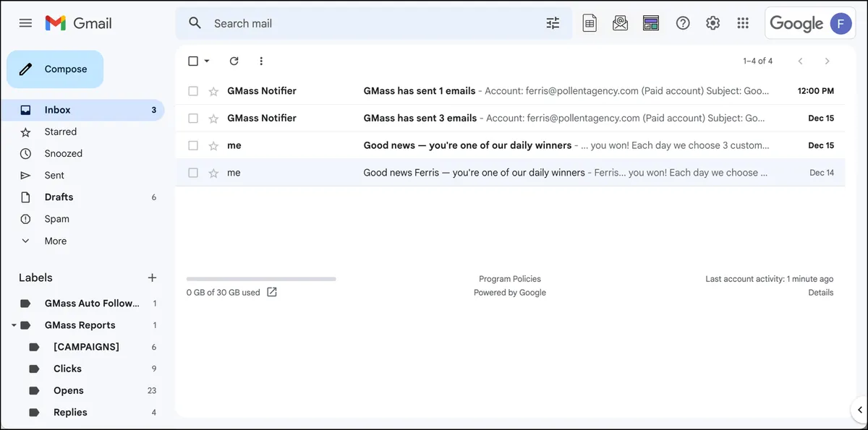
Task: Select the GMass has sent 3 emails message
Action: click(x=193, y=119)
